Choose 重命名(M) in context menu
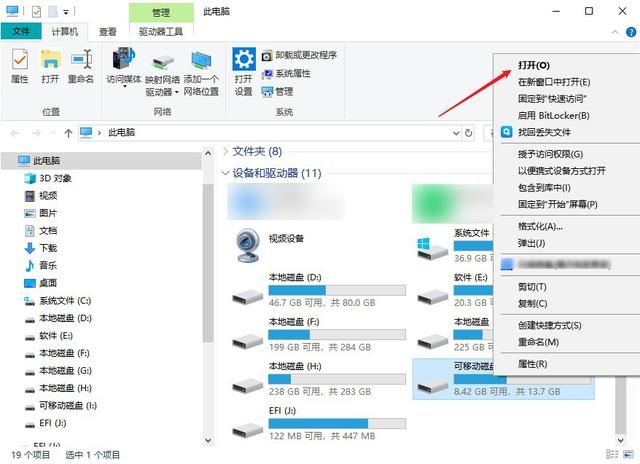This screenshot has width=640, height=464. tap(538, 342)
